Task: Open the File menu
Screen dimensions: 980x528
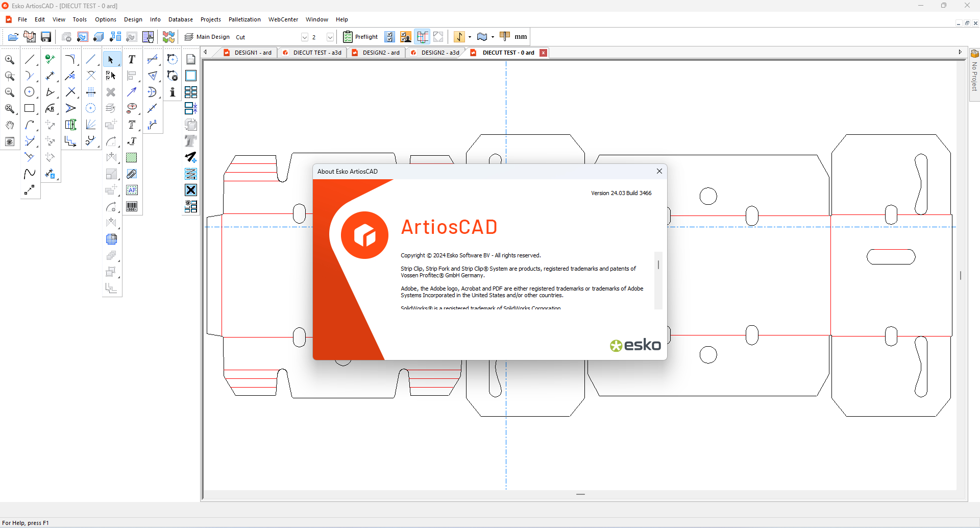Action: point(22,19)
